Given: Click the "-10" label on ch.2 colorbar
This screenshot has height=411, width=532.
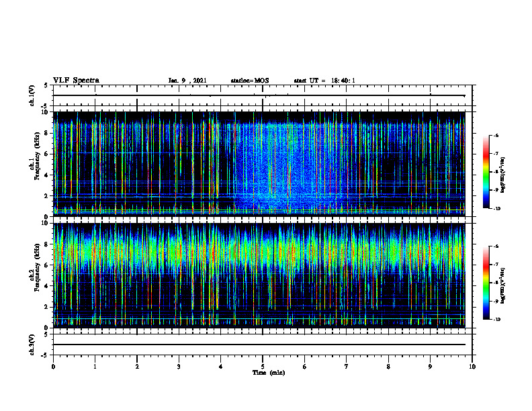Looking at the screenshot, I should (x=496, y=320).
